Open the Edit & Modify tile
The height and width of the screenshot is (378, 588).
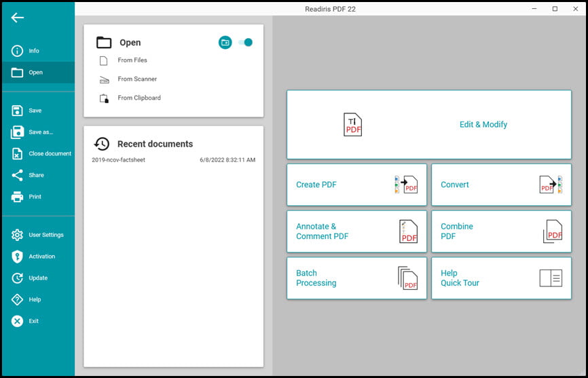tap(429, 124)
